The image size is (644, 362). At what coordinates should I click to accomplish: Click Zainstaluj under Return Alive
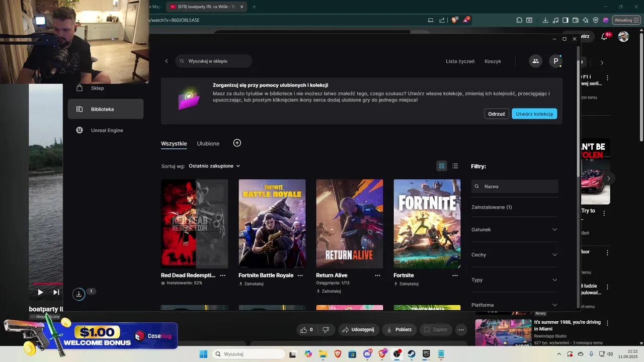pyautogui.click(x=329, y=291)
